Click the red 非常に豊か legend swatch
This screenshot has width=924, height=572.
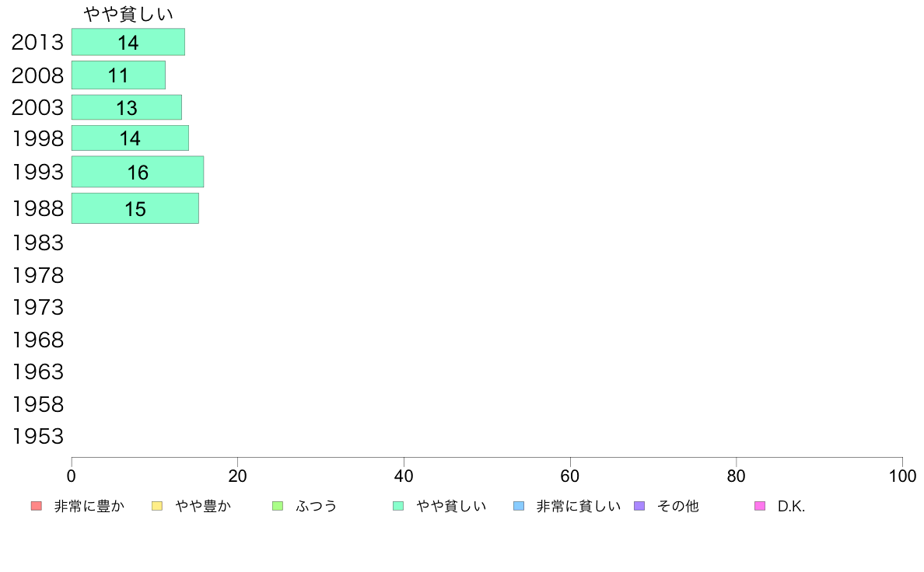pyautogui.click(x=37, y=506)
